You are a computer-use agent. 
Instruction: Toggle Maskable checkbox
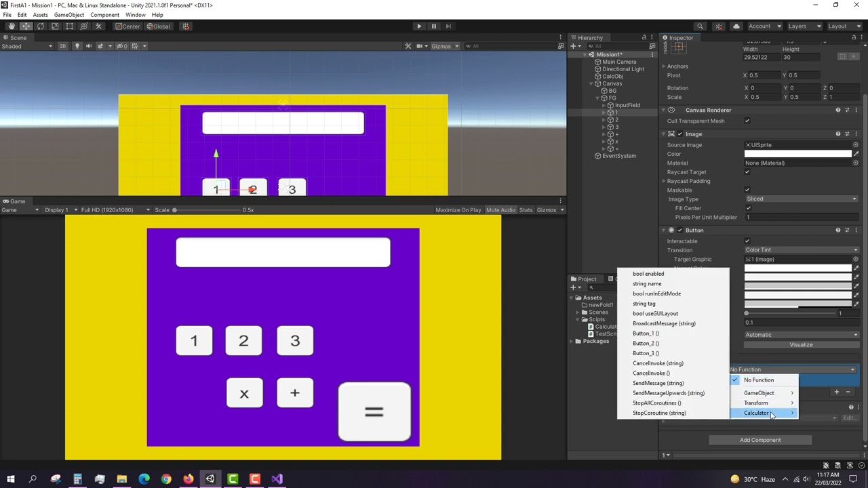[x=747, y=190]
